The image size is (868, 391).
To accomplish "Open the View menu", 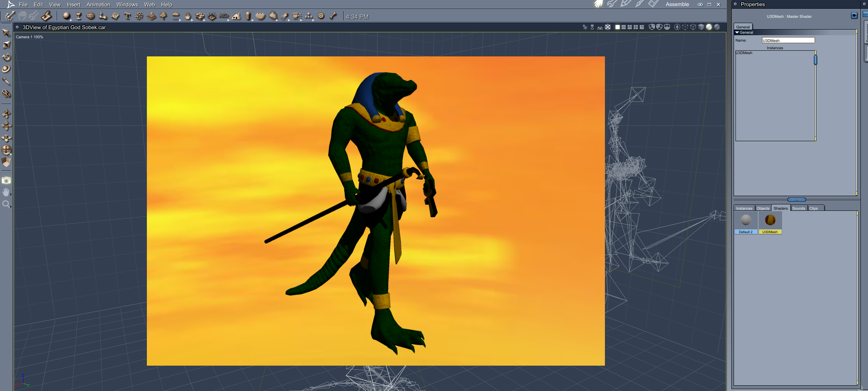I will pyautogui.click(x=55, y=5).
